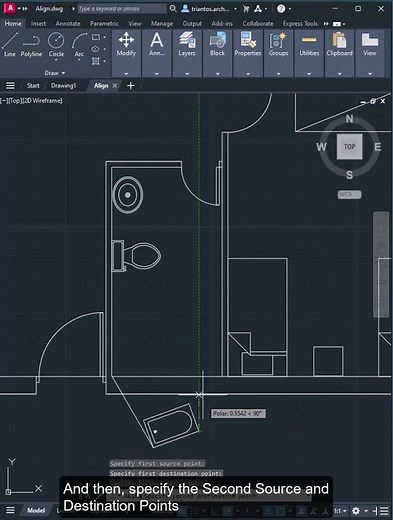The width and height of the screenshot is (393, 520).
Task: Click the viewport controls [-] label
Action: [3, 100]
